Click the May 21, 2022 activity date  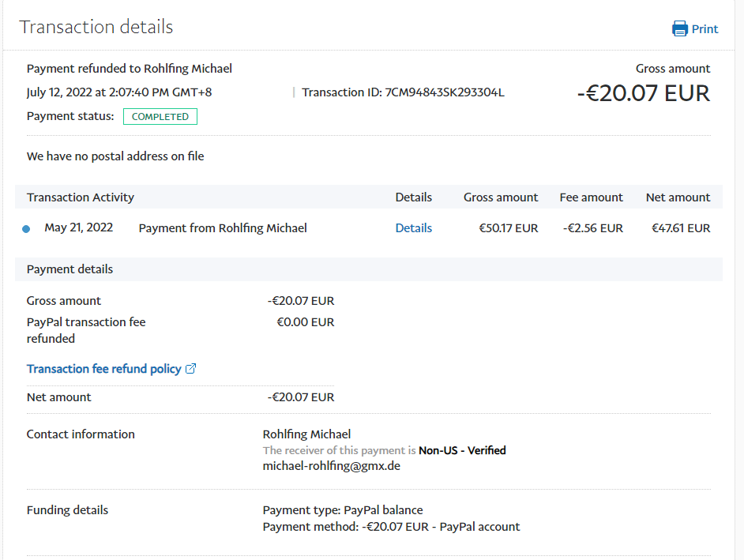pyautogui.click(x=78, y=228)
